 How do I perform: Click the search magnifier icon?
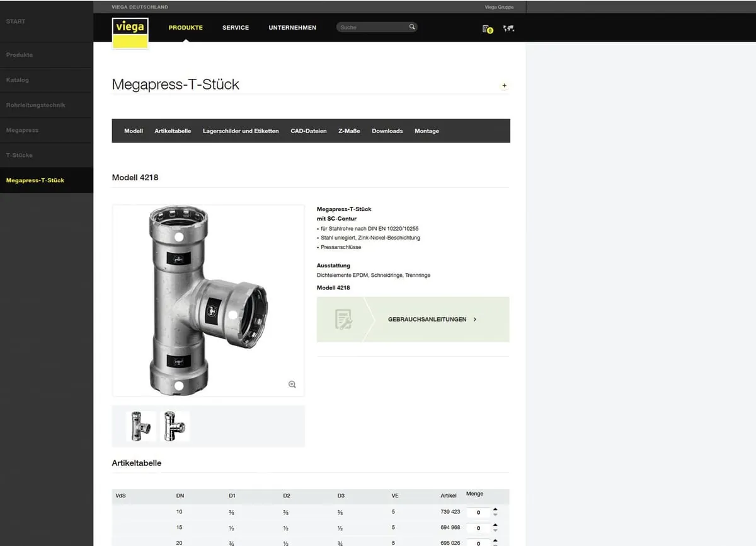[412, 27]
